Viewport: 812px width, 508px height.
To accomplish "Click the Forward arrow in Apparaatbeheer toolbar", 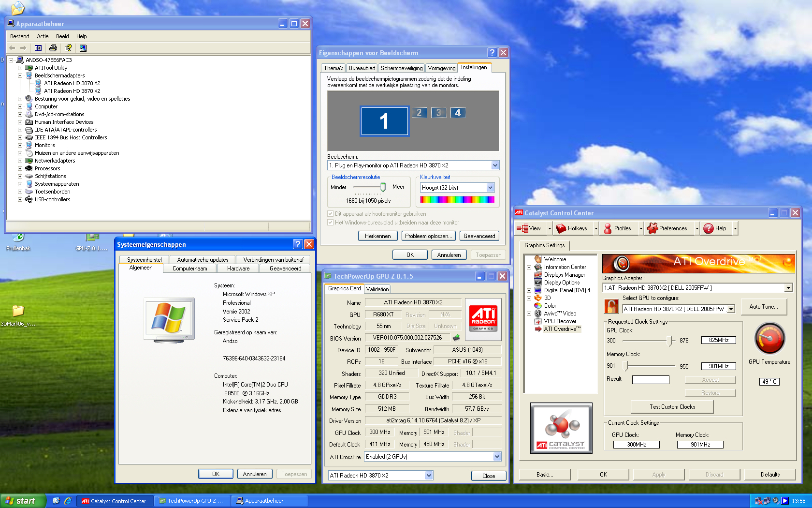I will point(23,48).
